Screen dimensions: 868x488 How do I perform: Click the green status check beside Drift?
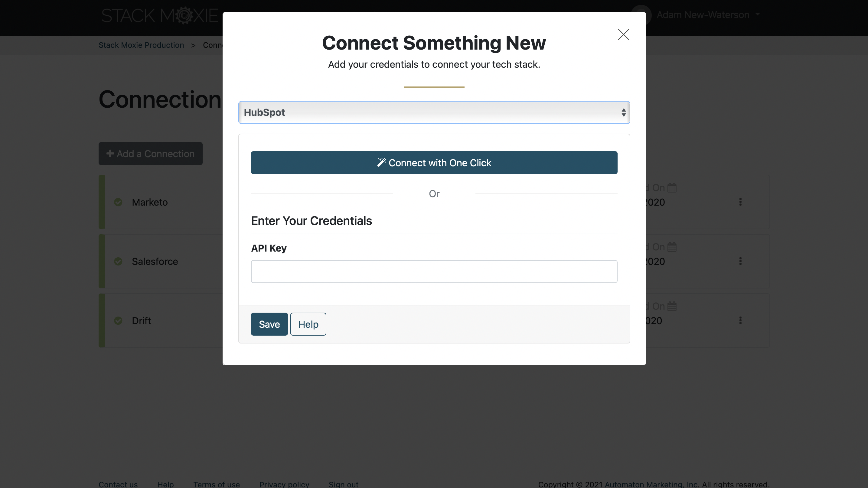(118, 320)
